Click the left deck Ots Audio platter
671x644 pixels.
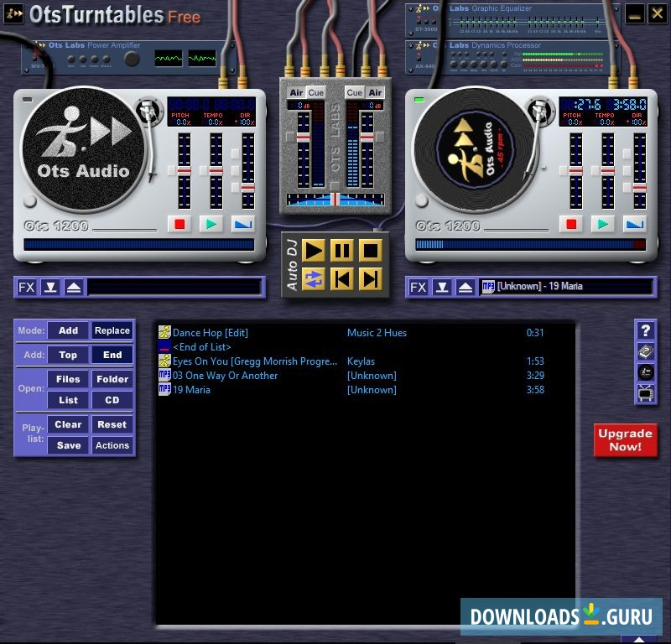(83, 150)
